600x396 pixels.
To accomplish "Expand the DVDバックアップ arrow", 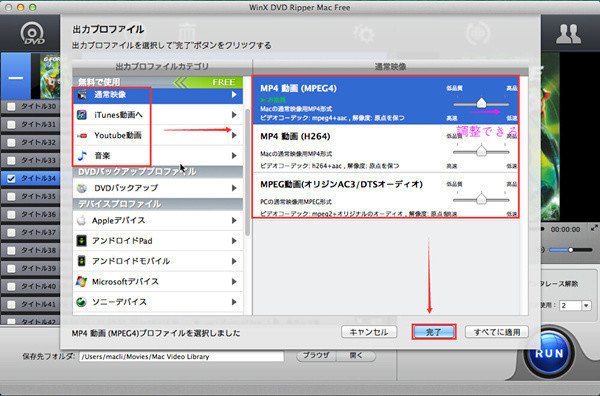I will coord(234,188).
